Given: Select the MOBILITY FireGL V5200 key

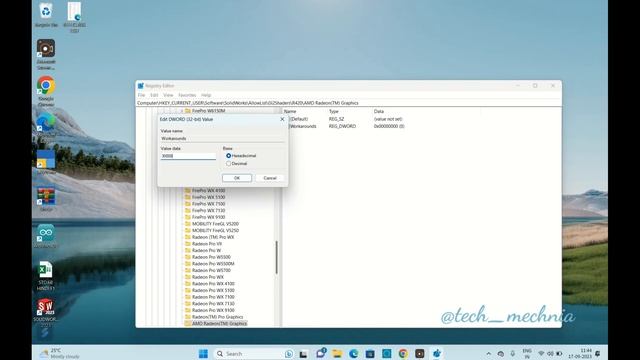Looking at the screenshot, I should [216, 224].
